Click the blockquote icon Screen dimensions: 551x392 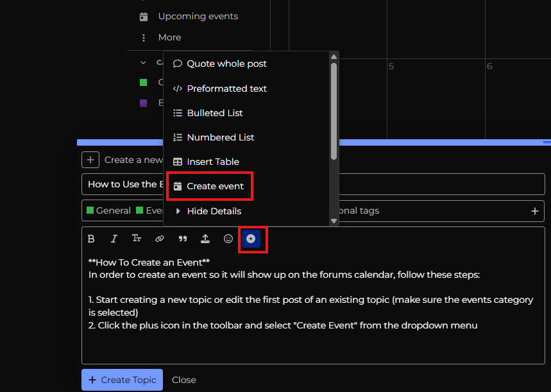(183, 239)
